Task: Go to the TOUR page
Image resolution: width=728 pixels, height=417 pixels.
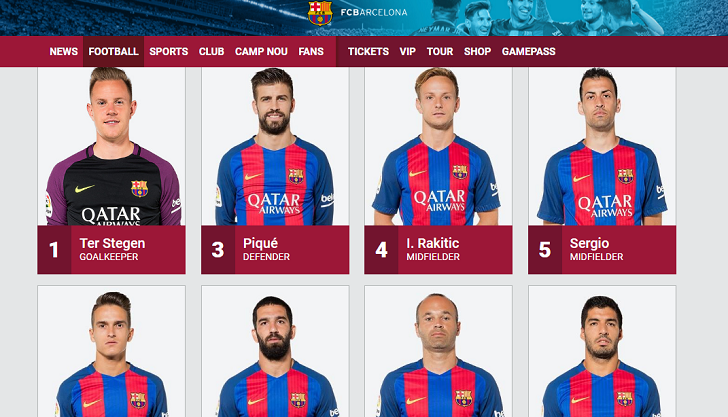Action: [440, 52]
